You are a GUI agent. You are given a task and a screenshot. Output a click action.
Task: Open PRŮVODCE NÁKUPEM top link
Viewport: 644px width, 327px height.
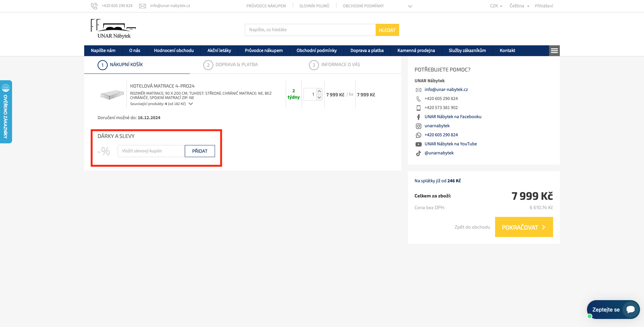pos(266,6)
